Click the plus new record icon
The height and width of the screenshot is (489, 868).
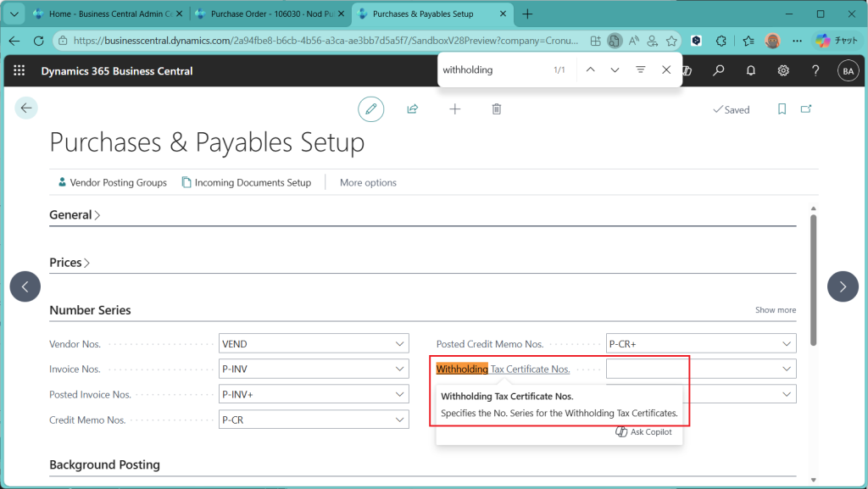coord(455,108)
